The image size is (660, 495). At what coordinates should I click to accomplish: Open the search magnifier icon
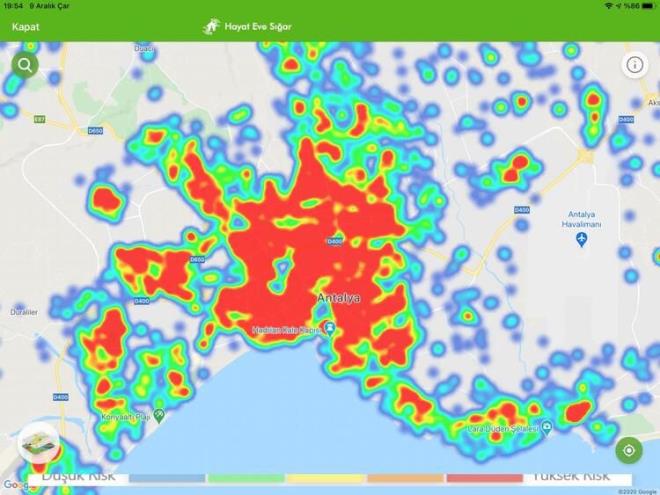tap(25, 66)
